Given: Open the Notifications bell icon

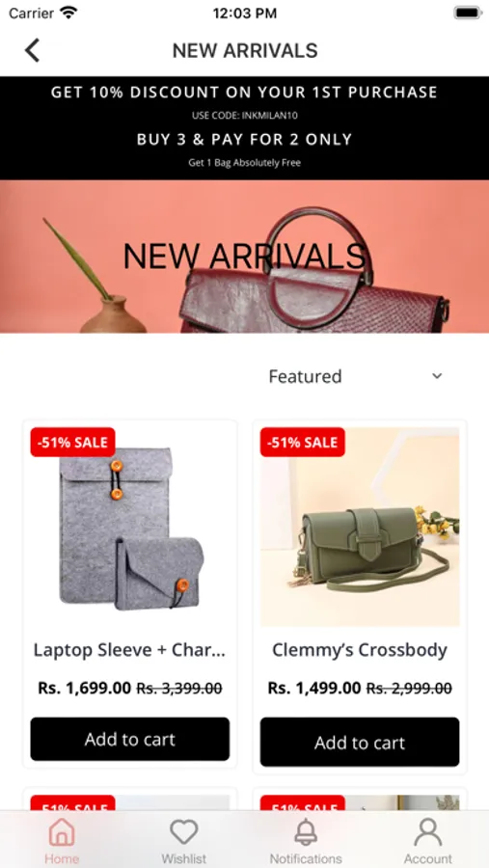Looking at the screenshot, I should [306, 832].
